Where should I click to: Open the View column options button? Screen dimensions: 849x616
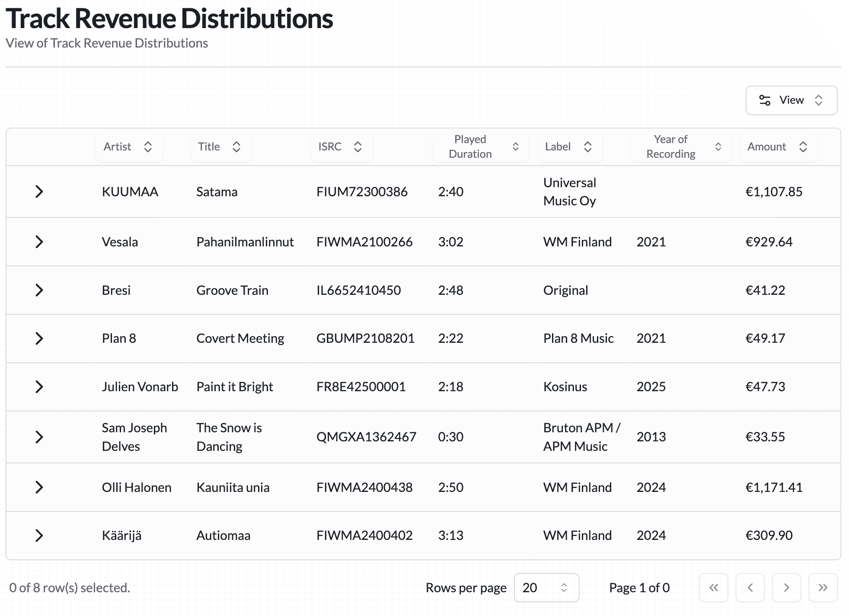pos(791,100)
